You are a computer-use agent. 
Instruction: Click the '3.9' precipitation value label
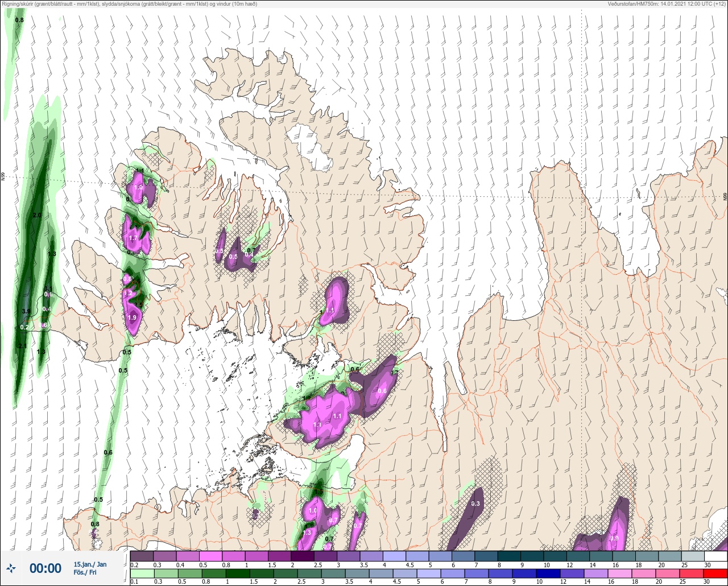click(x=26, y=311)
